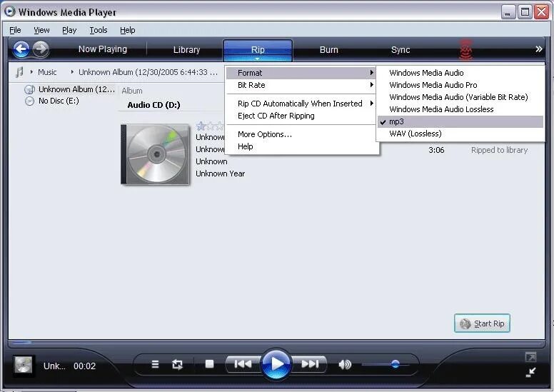Switch to the Burn tab

(329, 49)
